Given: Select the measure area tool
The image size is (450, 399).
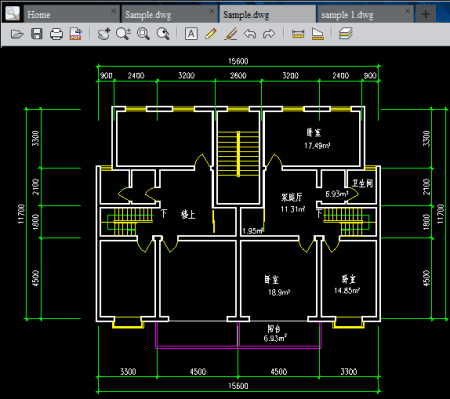Looking at the screenshot, I should pyautogui.click(x=318, y=34).
